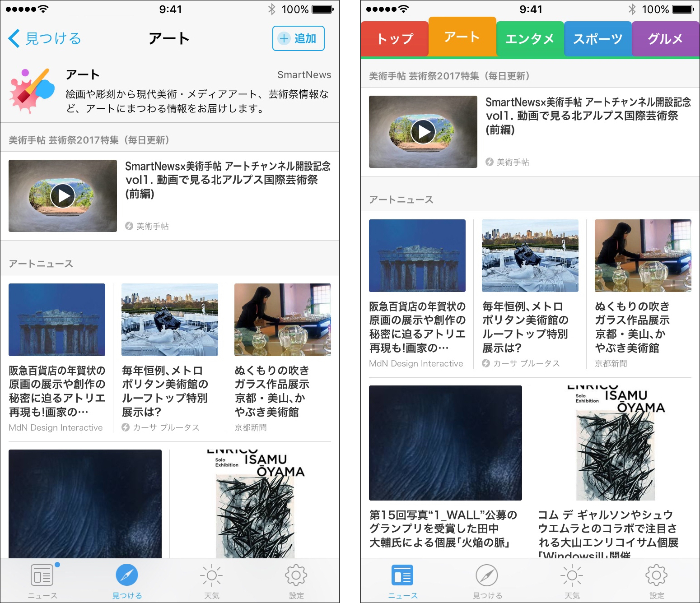Tap 美術手帖 芸術祭2017特集 header in left screen
700x603 pixels.
pyautogui.click(x=89, y=140)
